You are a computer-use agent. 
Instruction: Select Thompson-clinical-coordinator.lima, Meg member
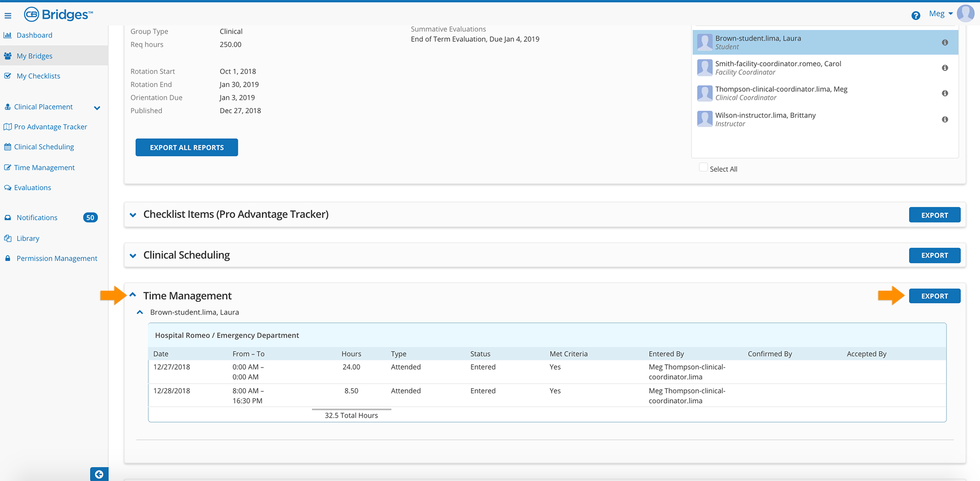pyautogui.click(x=825, y=93)
